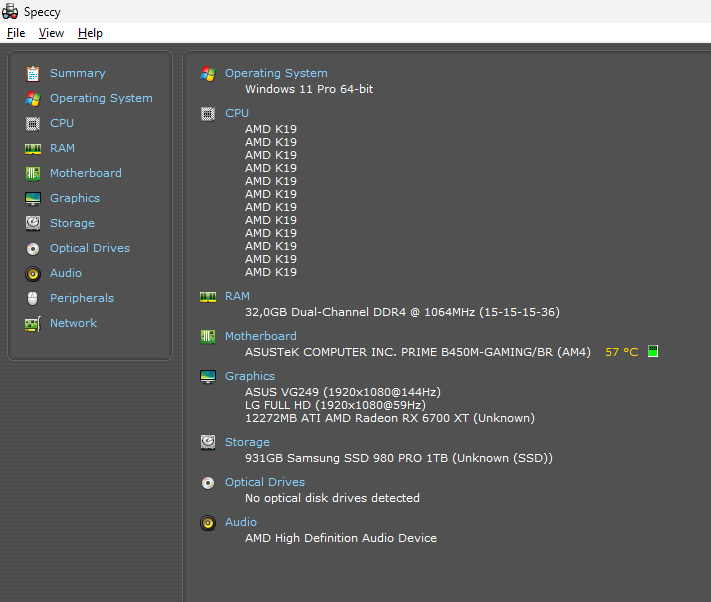Open the Help menu
Viewport: 711px width, 602px height.
pyautogui.click(x=90, y=33)
